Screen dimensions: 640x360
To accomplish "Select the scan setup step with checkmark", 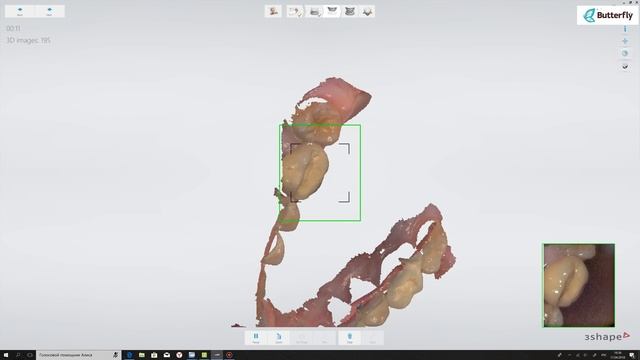I will (295, 11).
